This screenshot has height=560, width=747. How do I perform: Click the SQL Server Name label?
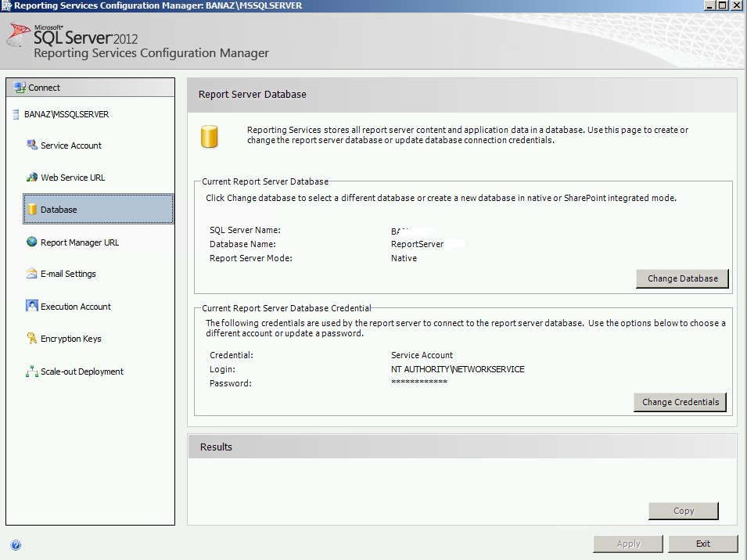pos(245,230)
